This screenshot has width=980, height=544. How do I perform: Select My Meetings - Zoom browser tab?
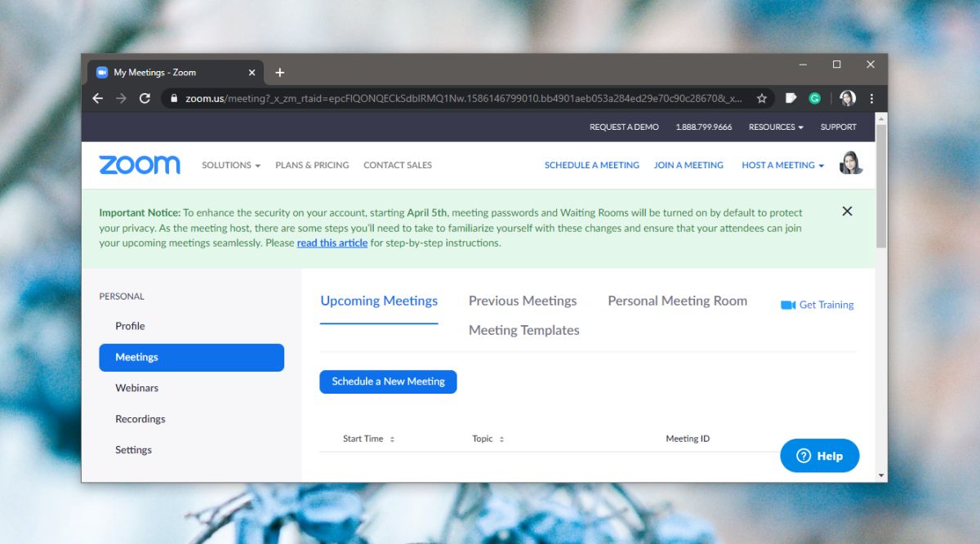175,73
